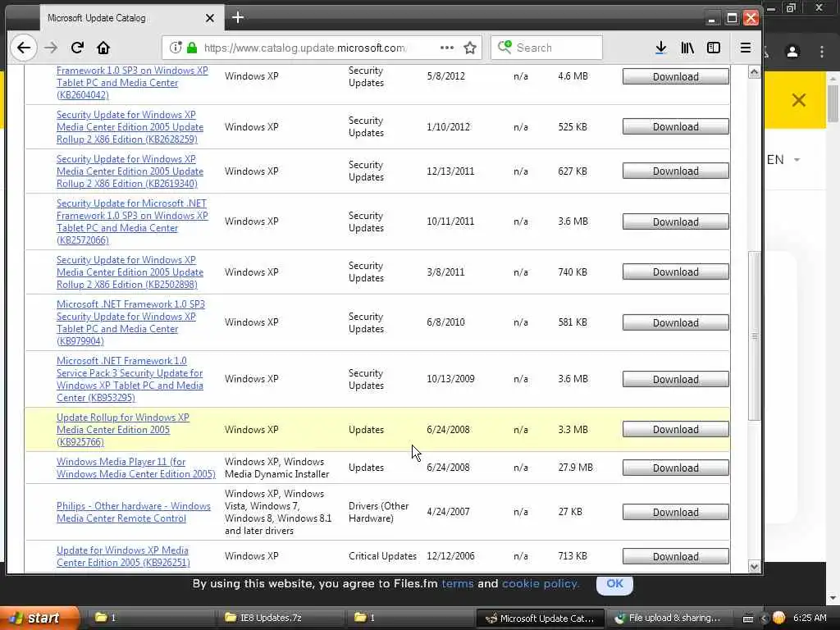Open Files.fm terms link
The width and height of the screenshot is (840, 630).
pyautogui.click(x=457, y=583)
